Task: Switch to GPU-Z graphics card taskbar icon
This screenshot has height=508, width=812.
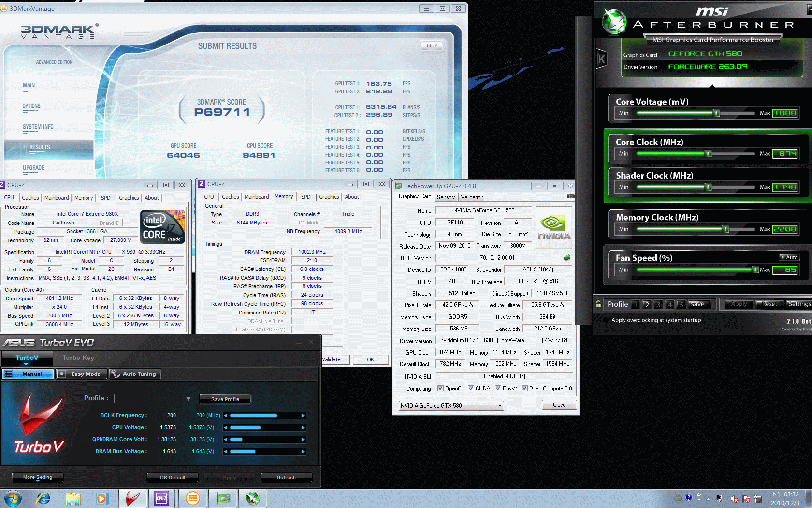Action: pos(223,498)
